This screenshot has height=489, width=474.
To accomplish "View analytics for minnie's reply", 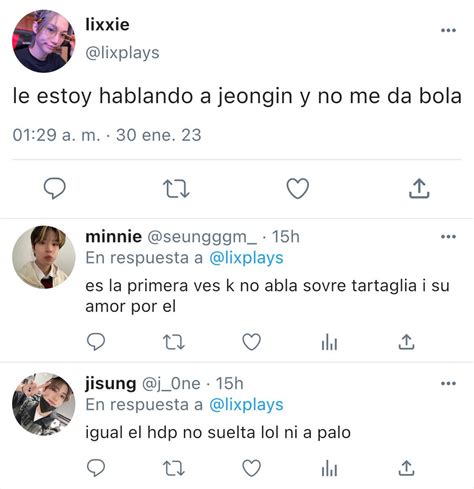I will tap(329, 342).
